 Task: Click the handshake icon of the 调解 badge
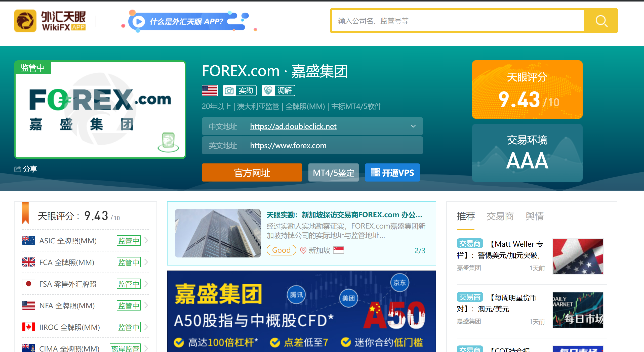coord(268,91)
